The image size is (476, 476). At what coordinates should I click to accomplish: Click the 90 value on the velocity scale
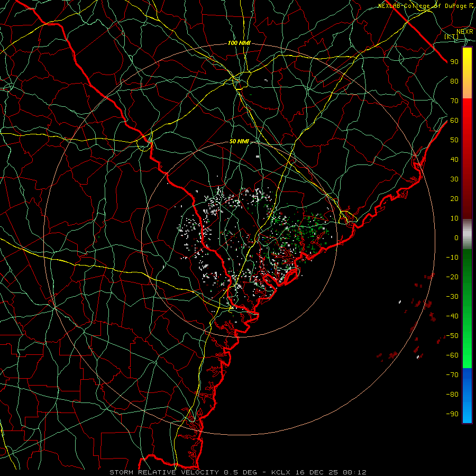[454, 62]
